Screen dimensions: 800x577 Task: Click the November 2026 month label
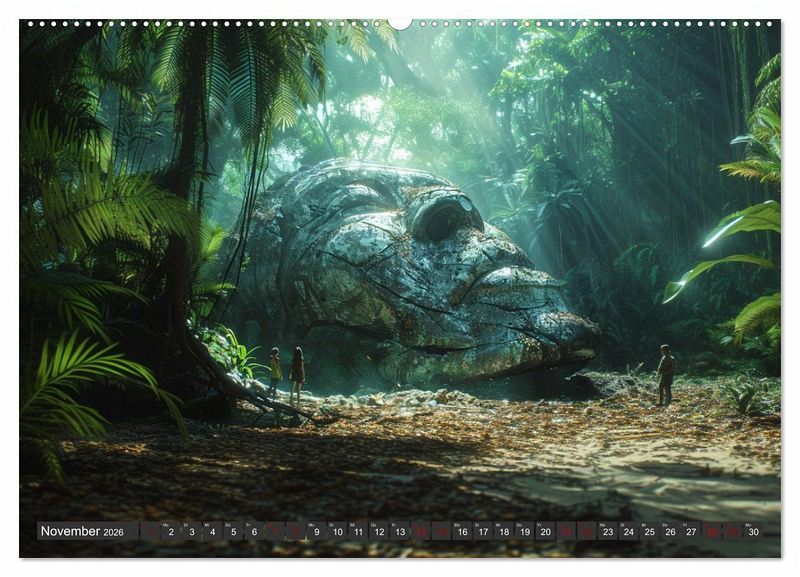pyautogui.click(x=83, y=532)
